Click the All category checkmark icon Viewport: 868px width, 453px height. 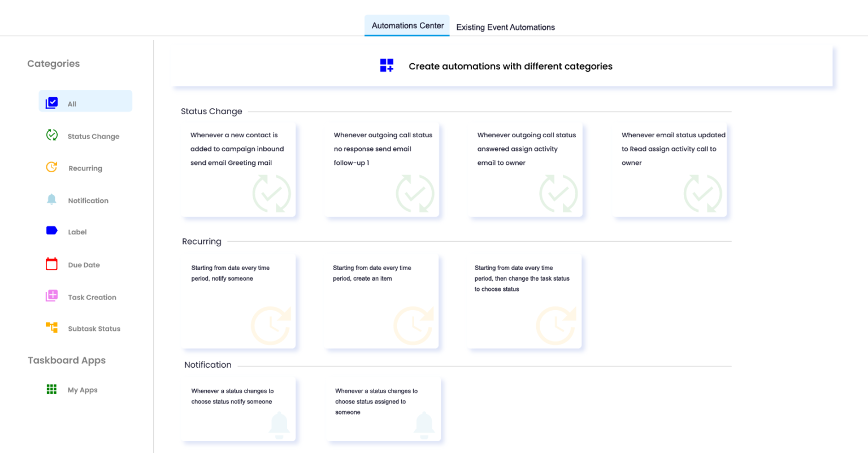click(x=51, y=103)
